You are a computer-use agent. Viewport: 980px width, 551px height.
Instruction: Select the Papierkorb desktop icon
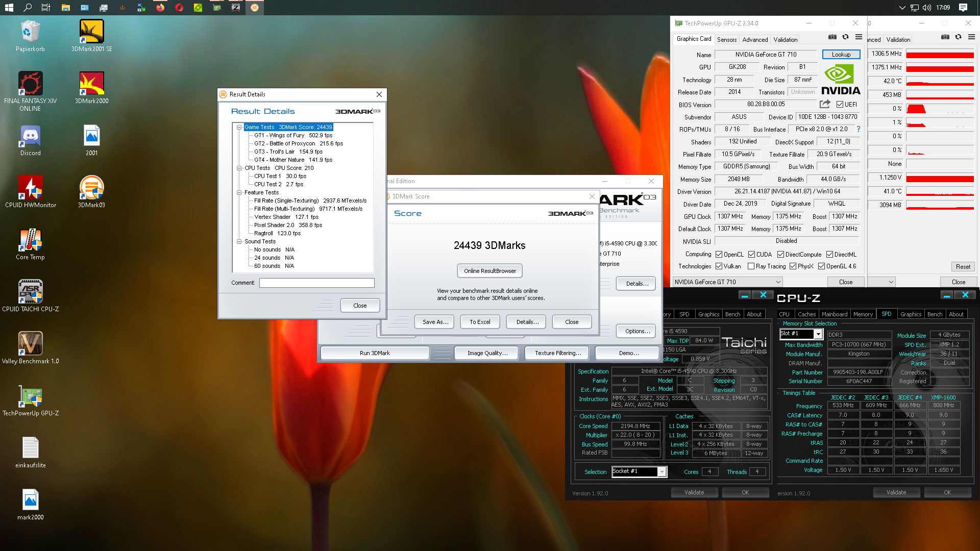(x=30, y=36)
